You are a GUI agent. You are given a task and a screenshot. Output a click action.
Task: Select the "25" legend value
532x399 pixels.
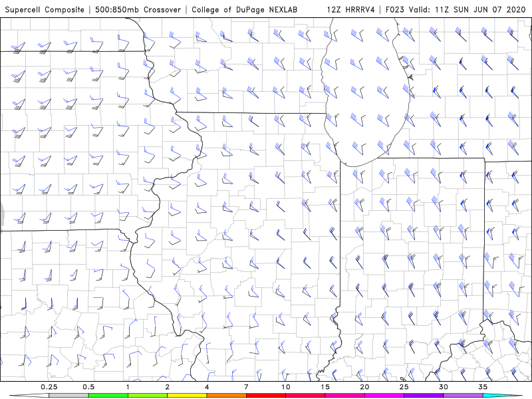tap(404, 387)
